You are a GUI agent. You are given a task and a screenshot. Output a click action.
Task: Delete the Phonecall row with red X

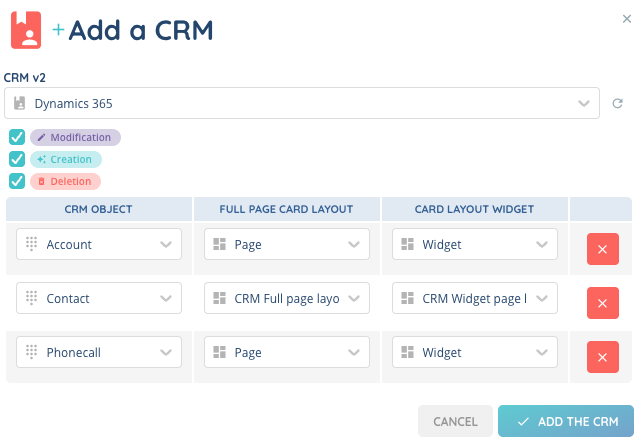[x=601, y=357]
